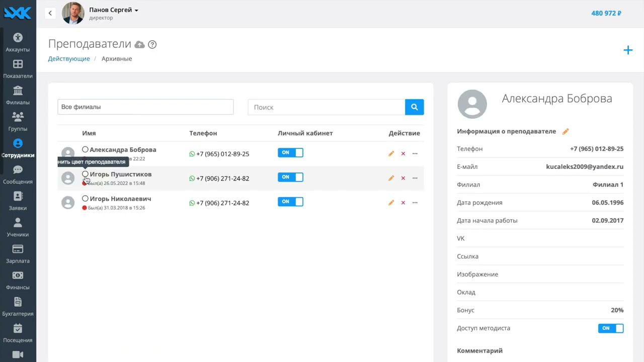Click the cloud upload icon next to Преподаватели

tap(140, 44)
